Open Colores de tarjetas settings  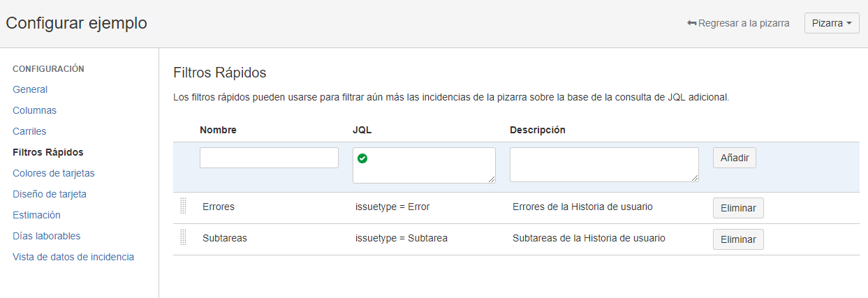53,173
